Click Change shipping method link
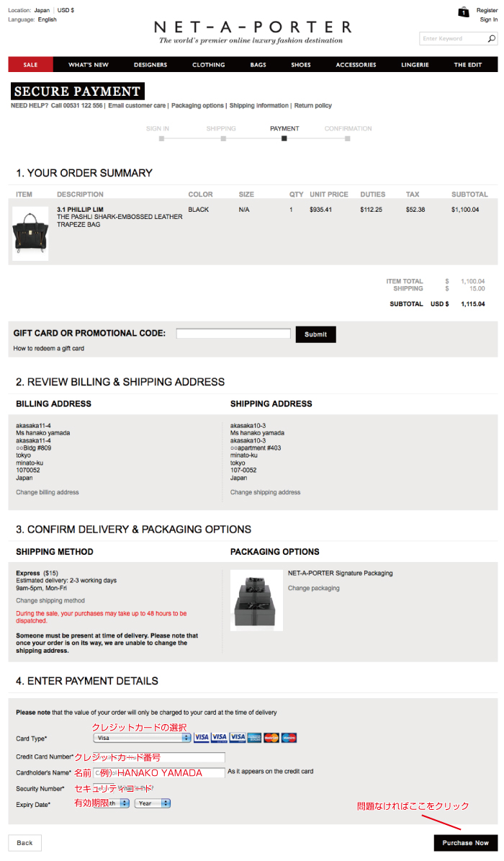The width and height of the screenshot is (504, 861). [50, 600]
